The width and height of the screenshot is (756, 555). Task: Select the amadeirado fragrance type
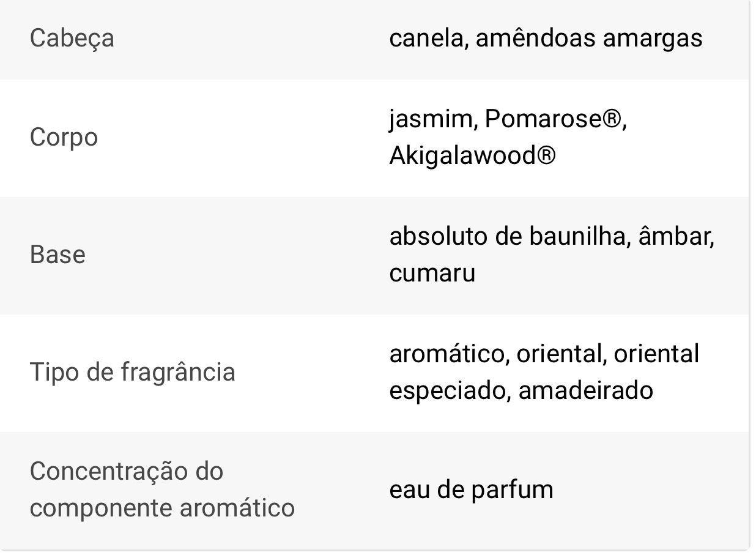586,390
